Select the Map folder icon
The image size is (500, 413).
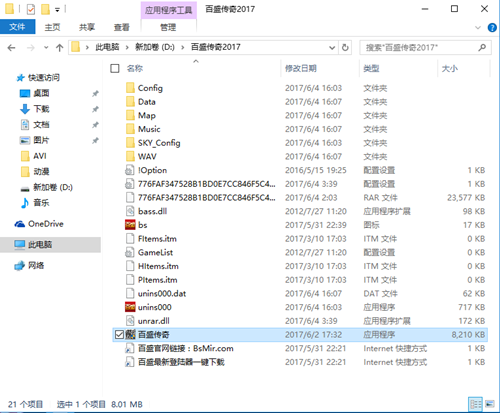[130, 115]
